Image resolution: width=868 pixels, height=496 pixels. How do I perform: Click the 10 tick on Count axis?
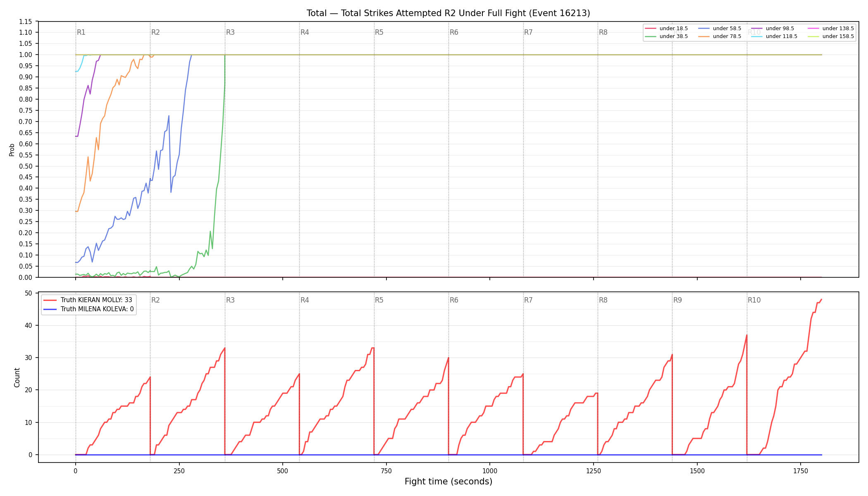pos(29,422)
